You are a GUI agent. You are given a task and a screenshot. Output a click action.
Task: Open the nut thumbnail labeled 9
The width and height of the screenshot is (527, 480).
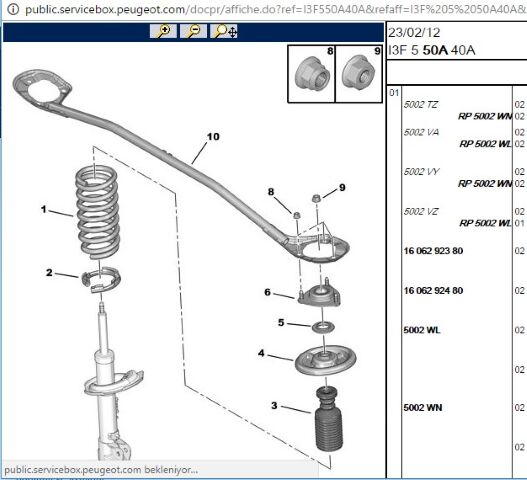[359, 74]
